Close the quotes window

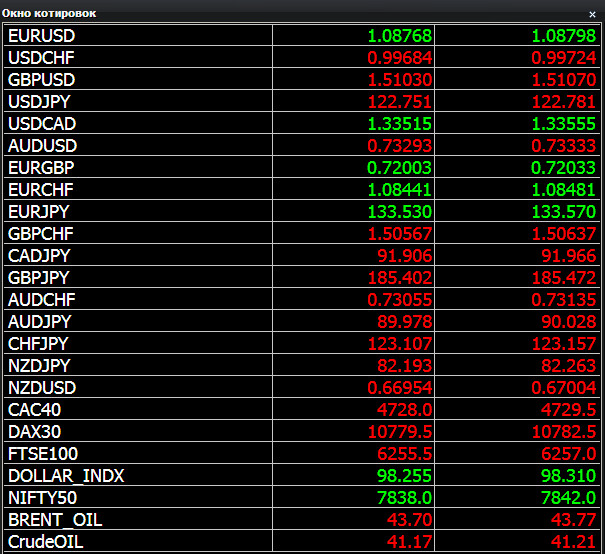(x=592, y=14)
